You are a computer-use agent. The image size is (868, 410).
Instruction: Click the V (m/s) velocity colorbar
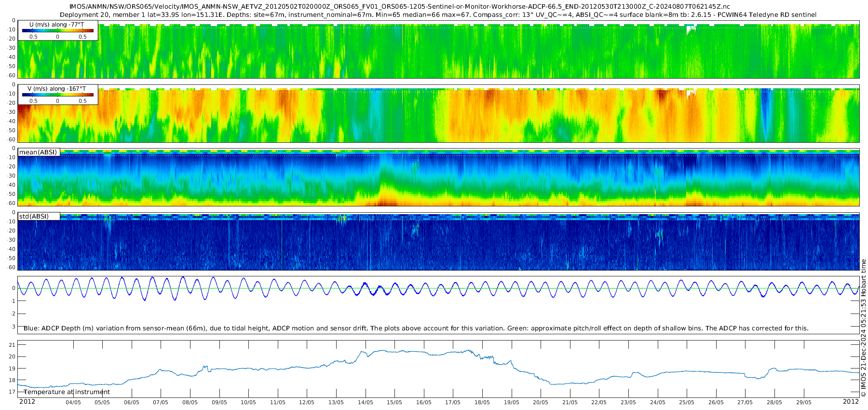[57, 95]
